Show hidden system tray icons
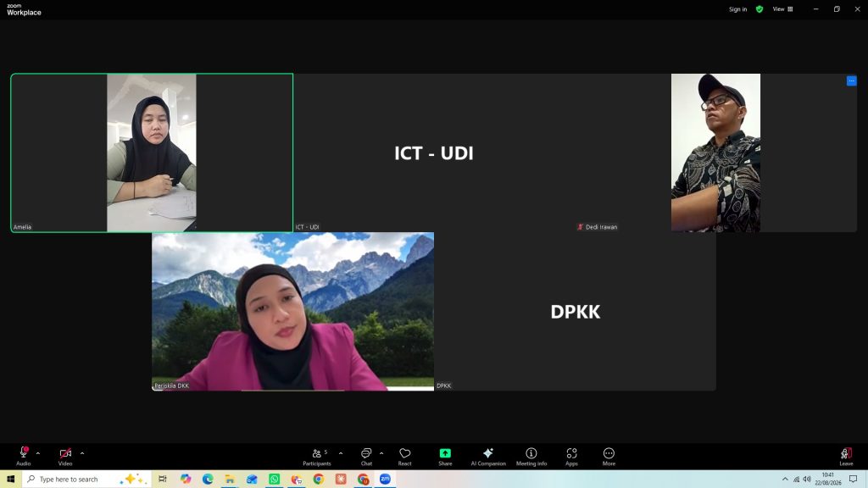 (x=785, y=480)
